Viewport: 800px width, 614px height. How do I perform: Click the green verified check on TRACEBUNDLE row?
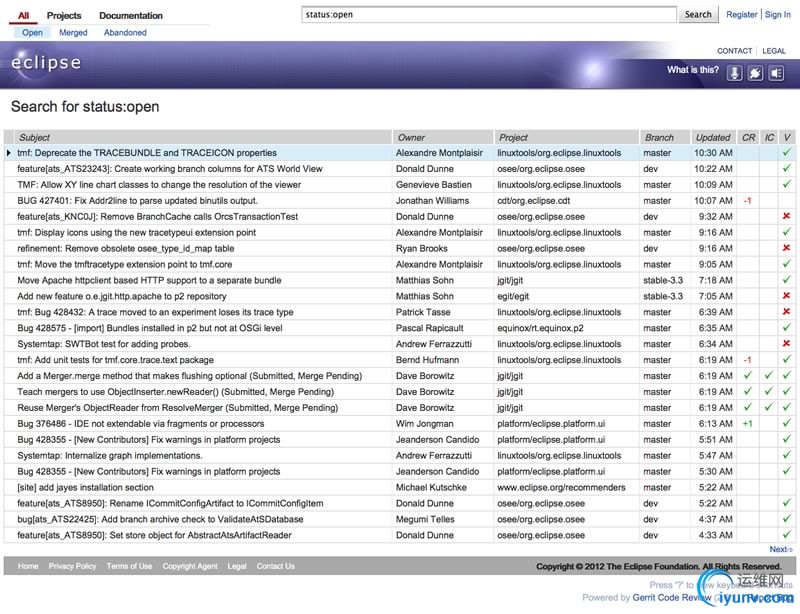click(787, 152)
